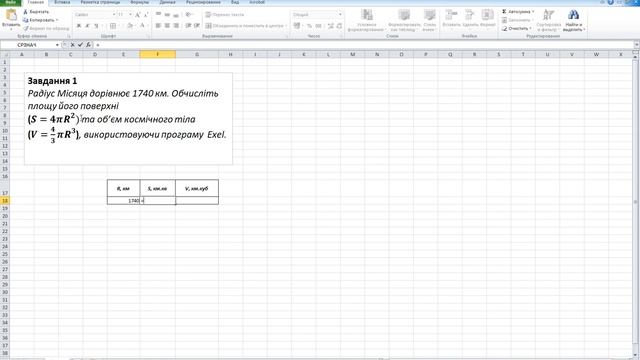The height and width of the screenshot is (360, 640).
Task: Open Sort and Filter menu
Action: tap(549, 20)
